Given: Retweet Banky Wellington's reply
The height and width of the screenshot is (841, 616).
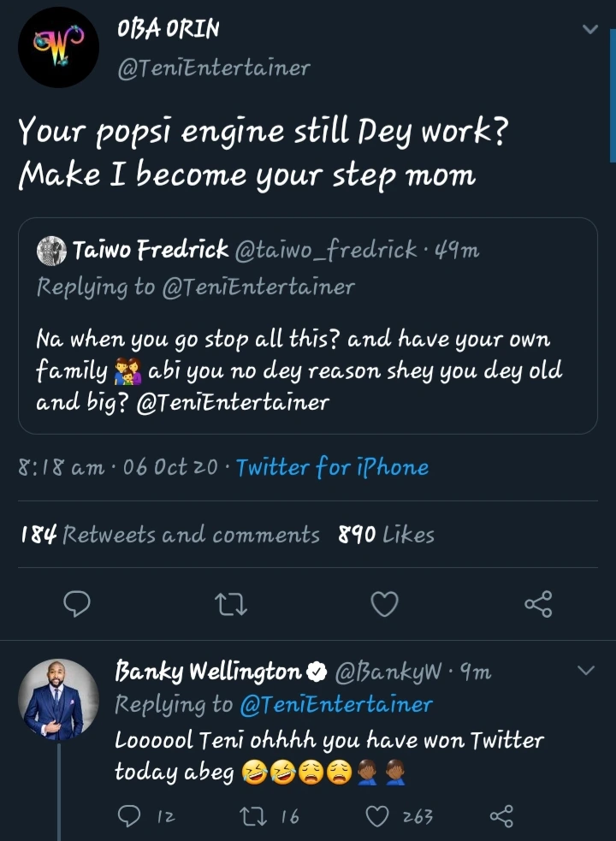Looking at the screenshot, I should 255,817.
